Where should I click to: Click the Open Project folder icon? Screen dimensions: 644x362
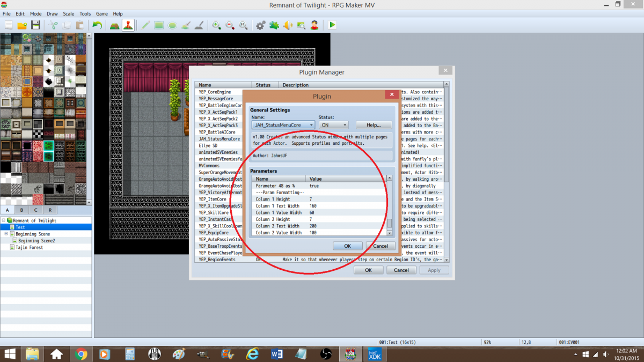[22, 25]
